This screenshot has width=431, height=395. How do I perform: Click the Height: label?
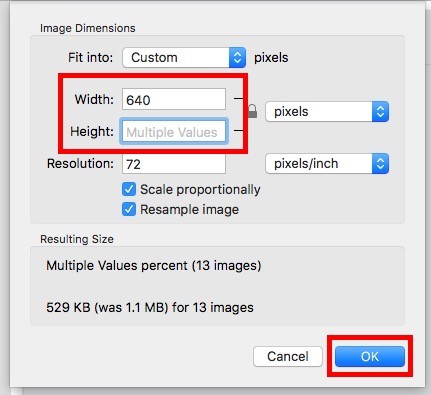(x=92, y=132)
